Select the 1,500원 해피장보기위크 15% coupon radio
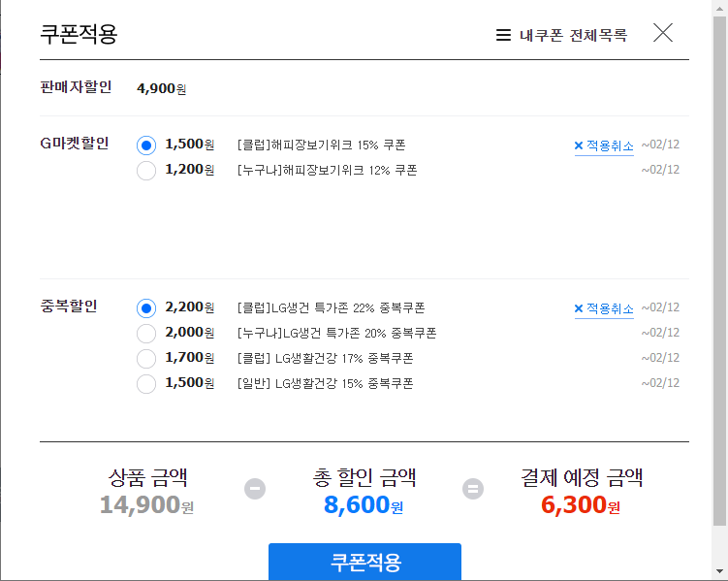Image resolution: width=728 pixels, height=581 pixels. (x=146, y=145)
